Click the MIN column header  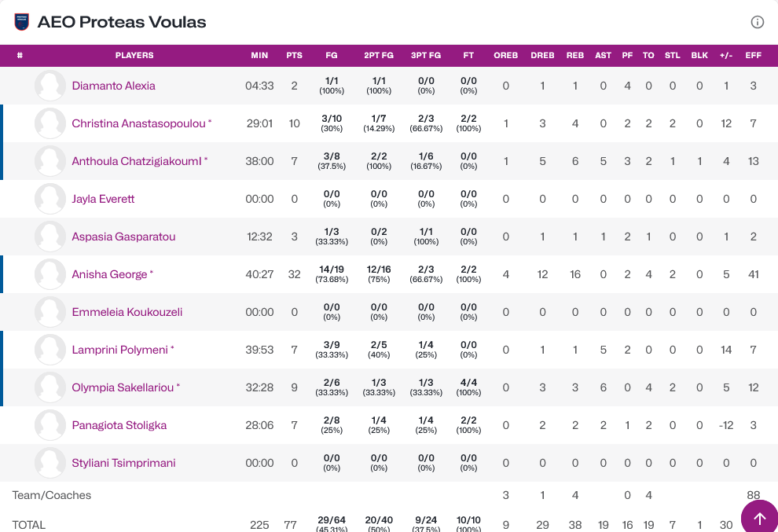point(259,56)
